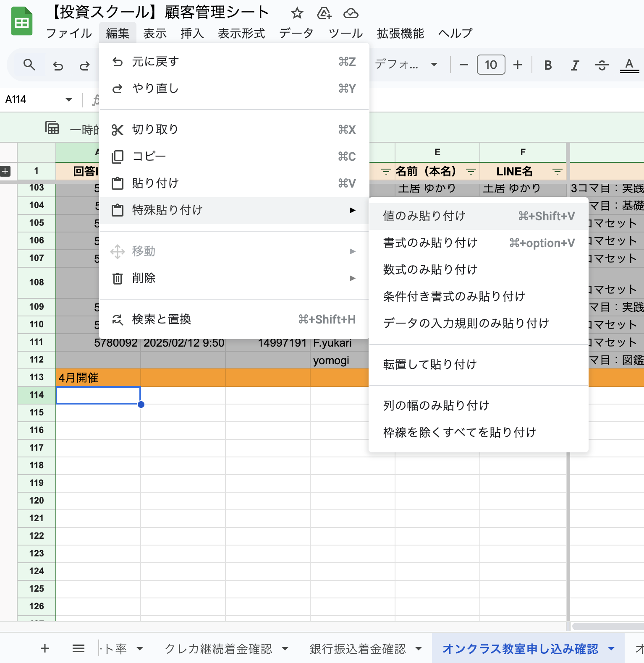The width and height of the screenshot is (644, 663).
Task: Click the font size input field
Action: (491, 65)
